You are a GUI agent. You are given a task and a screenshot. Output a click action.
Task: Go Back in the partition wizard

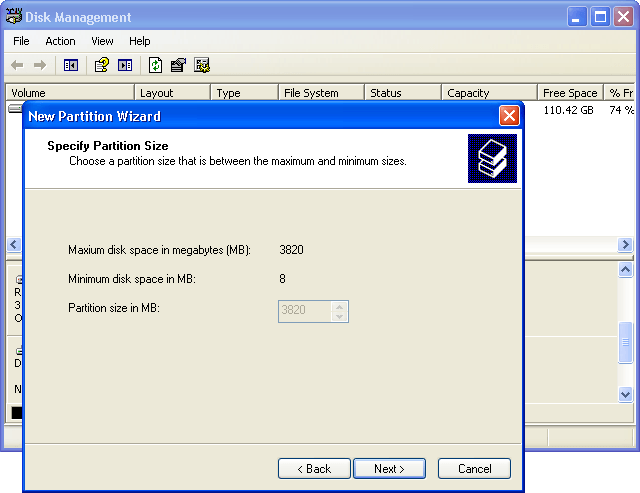(314, 469)
